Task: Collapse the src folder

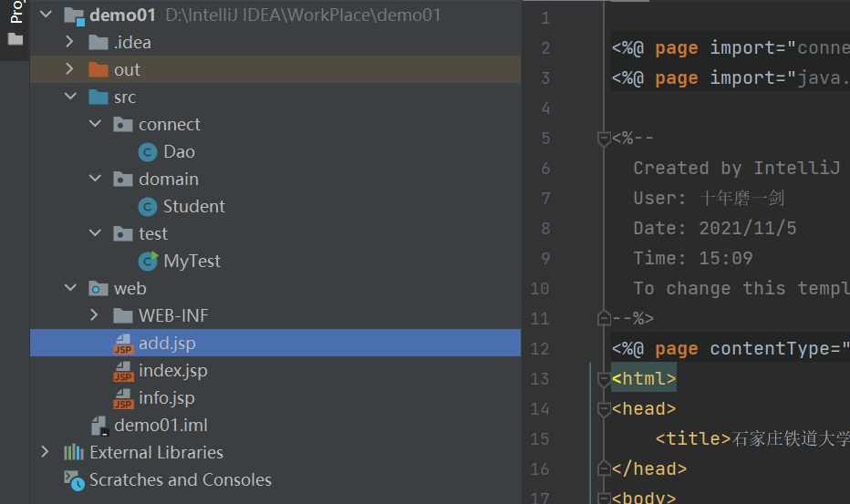Action: (70, 98)
